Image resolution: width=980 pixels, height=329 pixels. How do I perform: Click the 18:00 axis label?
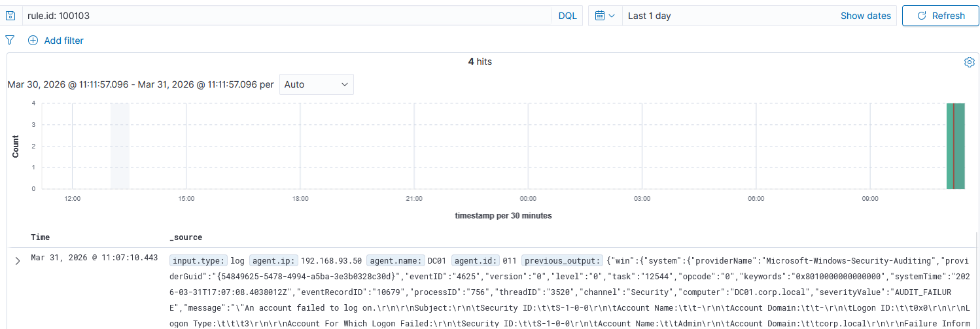click(300, 198)
